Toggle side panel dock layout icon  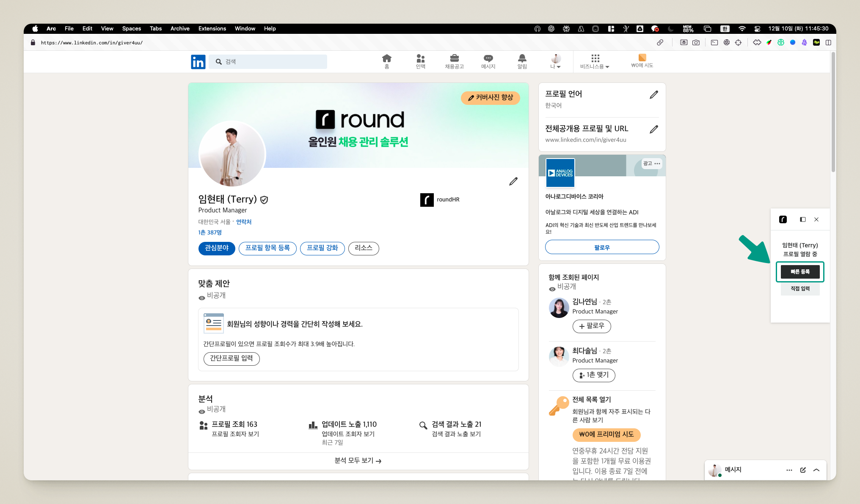click(803, 219)
